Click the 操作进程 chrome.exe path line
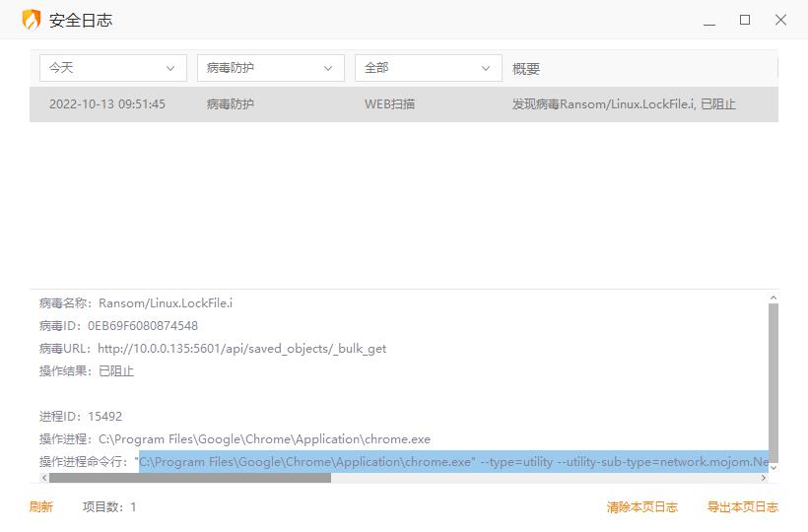808x532 pixels. 235,439
